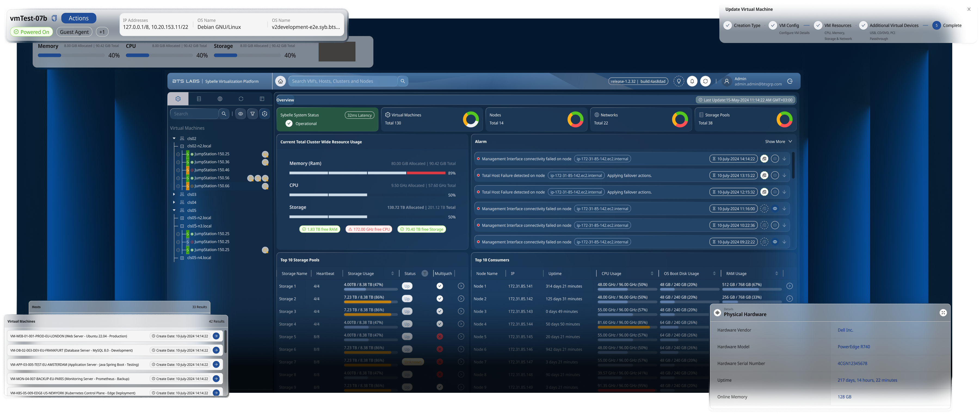Toggle the eye icon on the 11:16:00 alarm

(775, 209)
